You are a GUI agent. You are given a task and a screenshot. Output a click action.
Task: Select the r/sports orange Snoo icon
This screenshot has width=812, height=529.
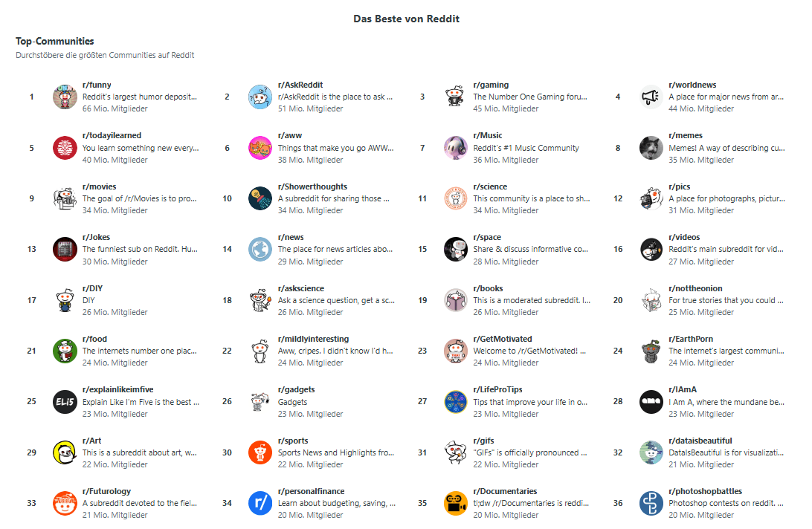pos(260,452)
